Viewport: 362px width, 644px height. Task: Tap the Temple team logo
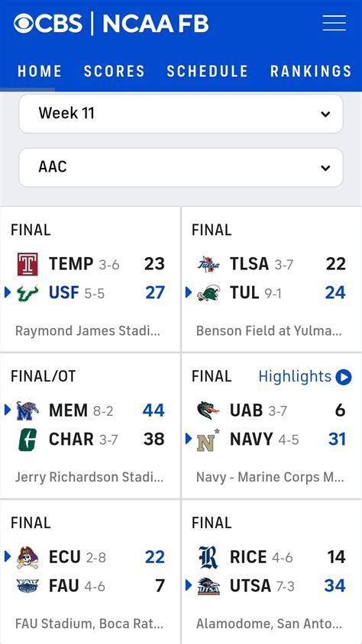click(27, 264)
